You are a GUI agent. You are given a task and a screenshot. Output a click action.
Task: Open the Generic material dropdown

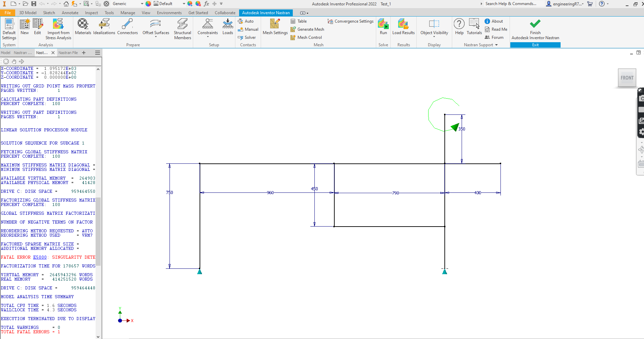click(x=141, y=4)
